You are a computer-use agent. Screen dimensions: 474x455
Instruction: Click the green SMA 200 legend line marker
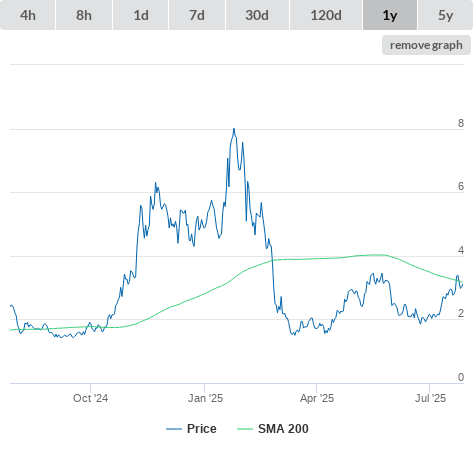[x=245, y=429]
